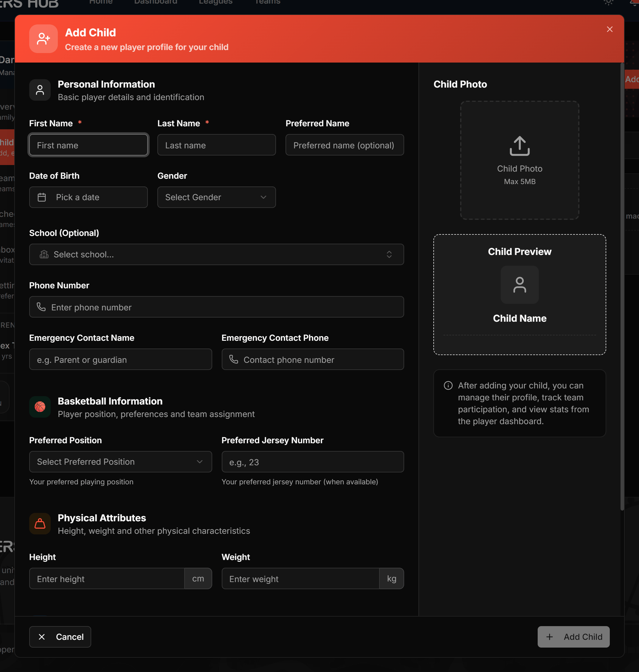639x672 pixels.
Task: Click the add-user icon in the Add Child header
Action: [x=43, y=38]
